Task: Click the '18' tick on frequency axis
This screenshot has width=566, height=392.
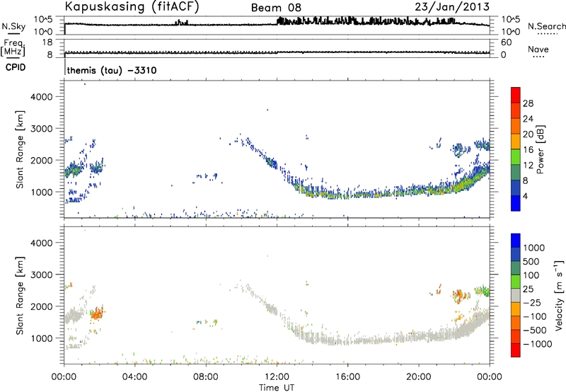Action: 47,42
